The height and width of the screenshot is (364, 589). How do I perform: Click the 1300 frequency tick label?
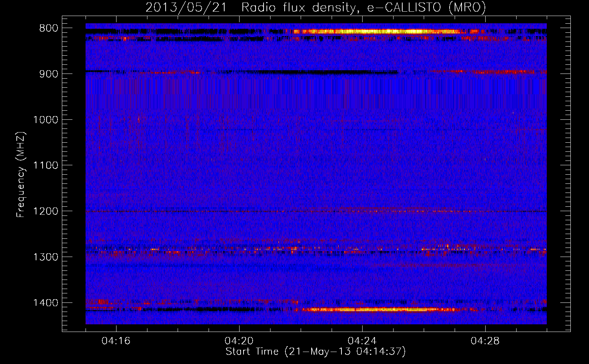46,257
